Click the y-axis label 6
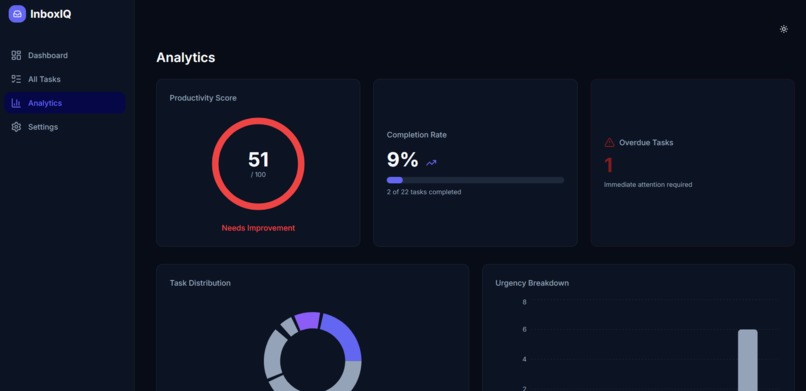This screenshot has width=806, height=391. point(524,330)
